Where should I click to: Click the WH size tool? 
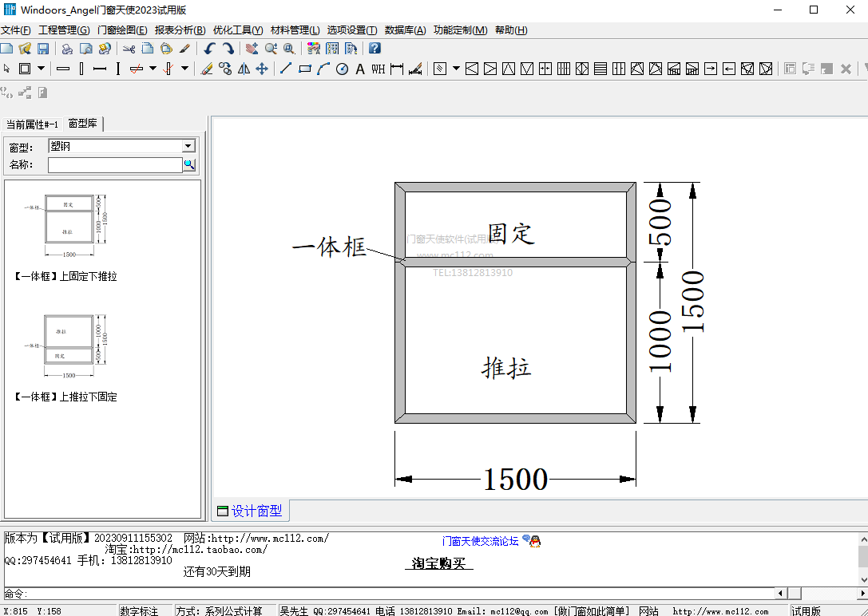pos(378,69)
